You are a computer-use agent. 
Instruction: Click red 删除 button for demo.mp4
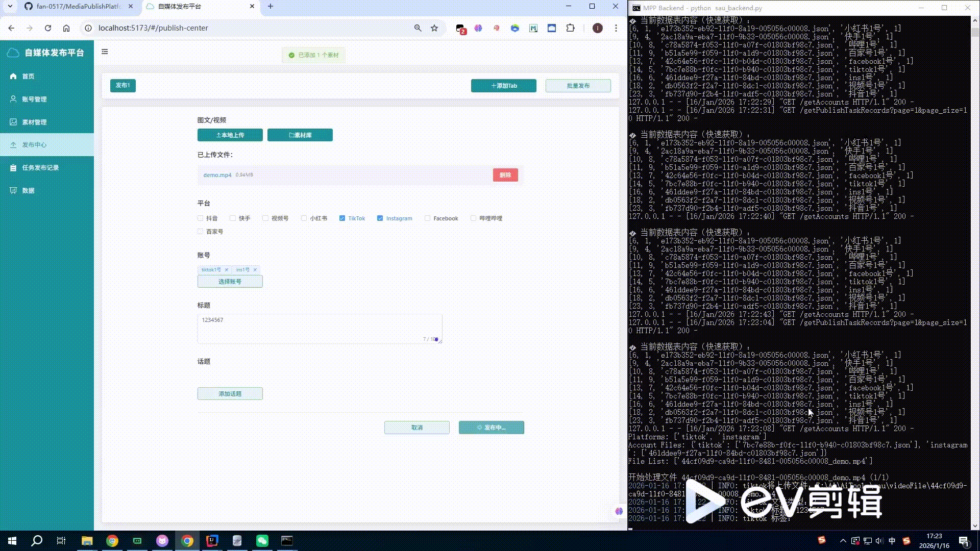tap(505, 175)
